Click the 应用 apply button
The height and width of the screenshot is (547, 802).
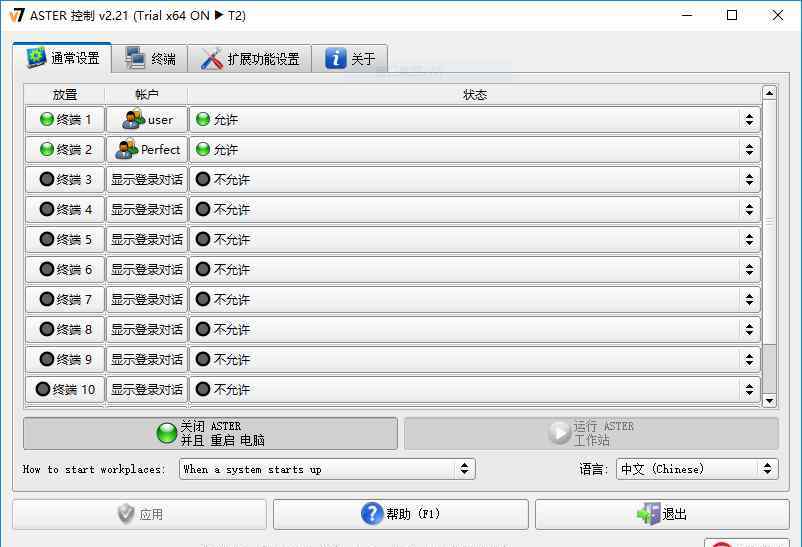[x=139, y=514]
